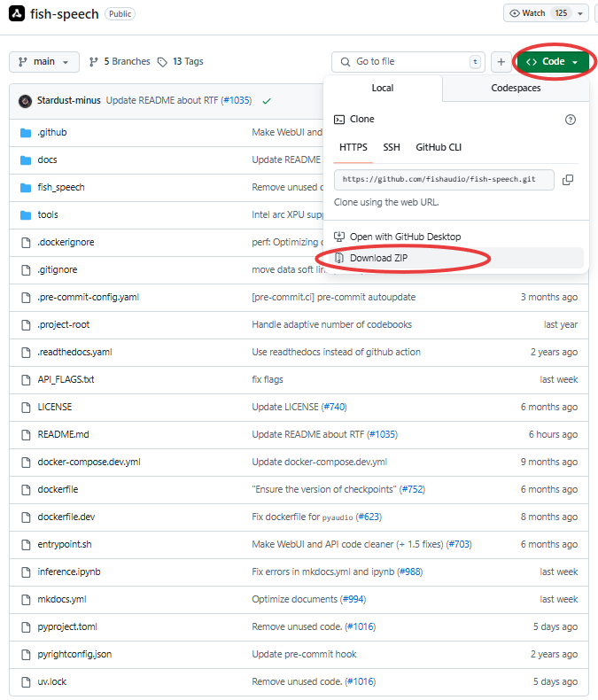
Task: Click the clone URL text field
Action: [x=444, y=180]
